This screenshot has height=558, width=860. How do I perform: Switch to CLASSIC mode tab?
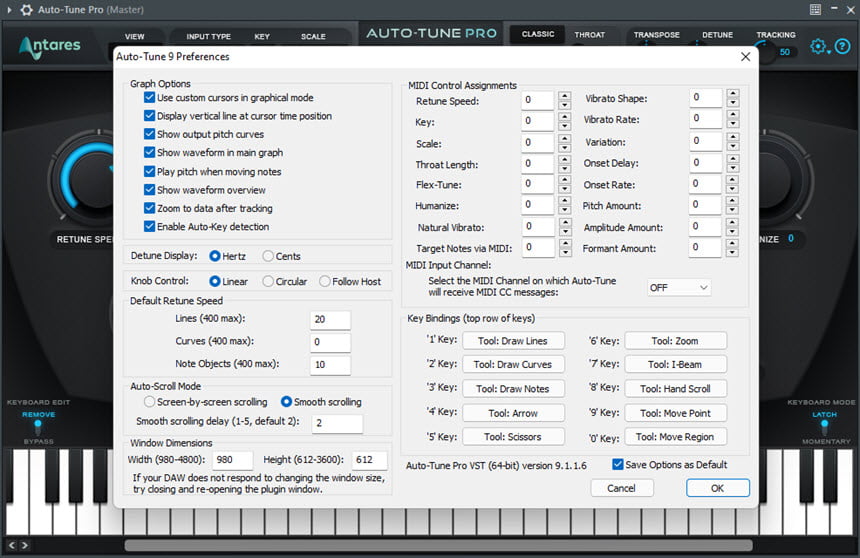538,34
